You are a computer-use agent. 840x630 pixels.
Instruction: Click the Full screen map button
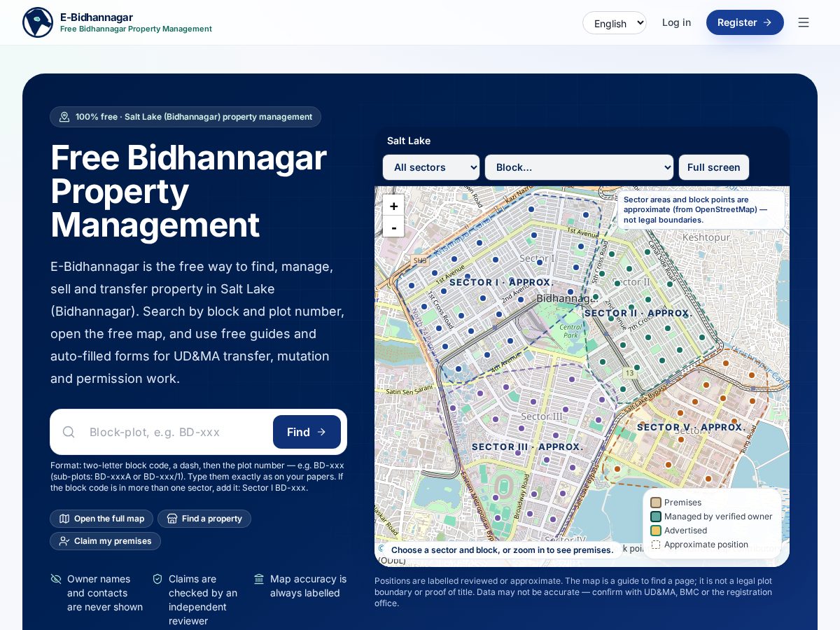click(713, 167)
